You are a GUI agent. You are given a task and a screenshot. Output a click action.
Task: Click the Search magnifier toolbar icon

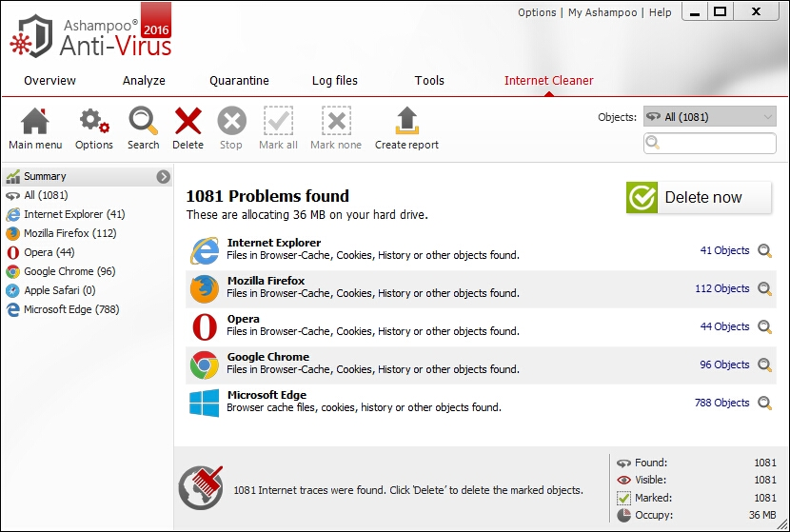(143, 121)
